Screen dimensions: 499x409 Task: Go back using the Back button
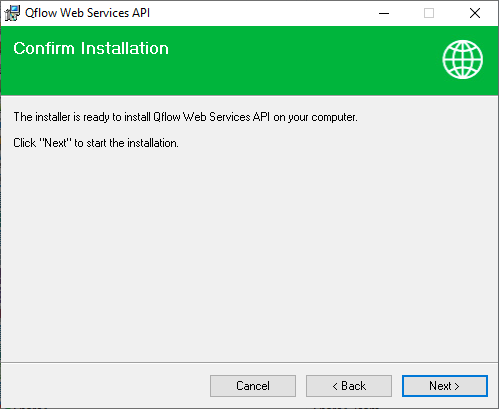[349, 386]
